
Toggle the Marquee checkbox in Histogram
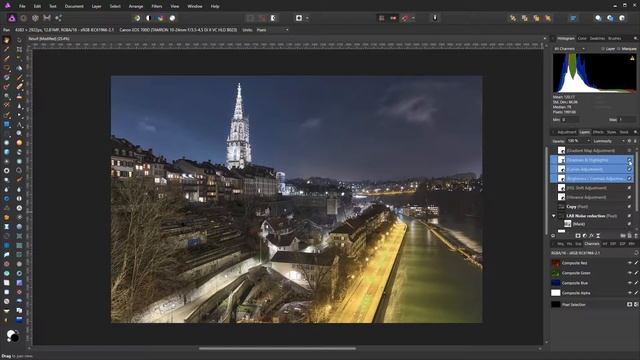pyautogui.click(x=619, y=49)
